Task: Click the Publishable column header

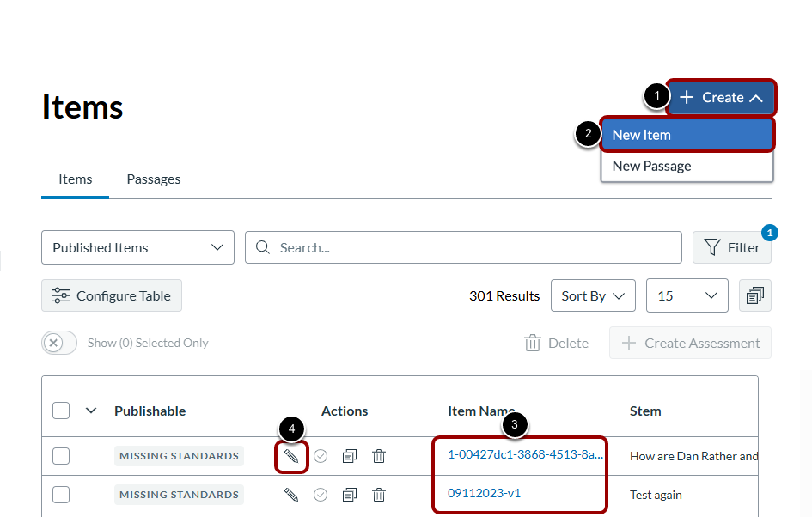Action: pos(150,411)
